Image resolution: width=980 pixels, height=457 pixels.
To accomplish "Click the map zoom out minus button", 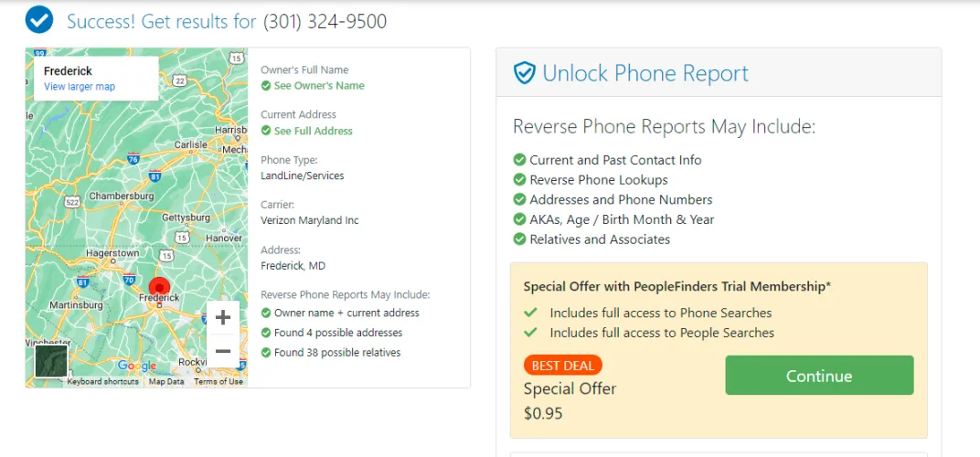I will tap(223, 351).
